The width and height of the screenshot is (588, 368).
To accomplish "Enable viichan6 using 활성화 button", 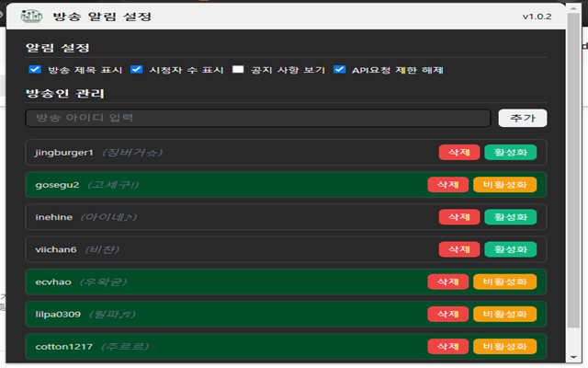I will click(x=511, y=249).
